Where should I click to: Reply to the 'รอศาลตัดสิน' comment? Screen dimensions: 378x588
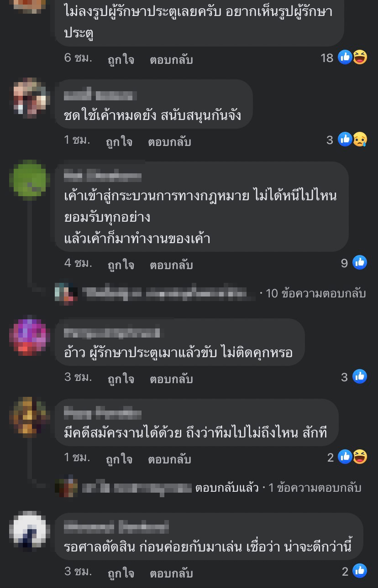click(171, 573)
